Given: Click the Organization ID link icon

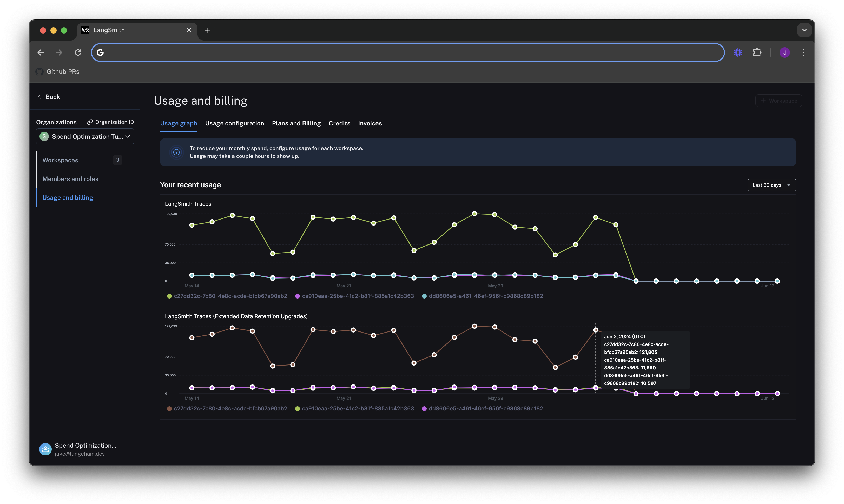Looking at the screenshot, I should tap(90, 122).
